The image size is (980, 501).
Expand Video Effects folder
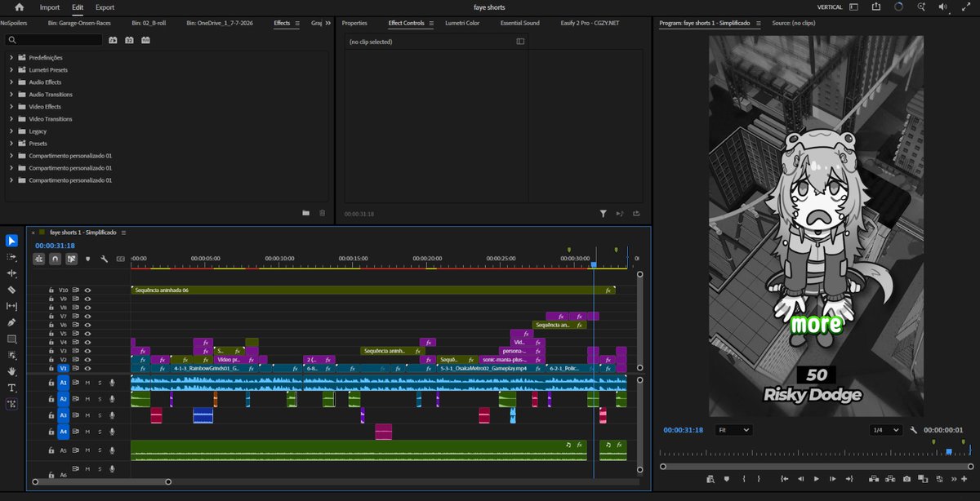coord(11,107)
